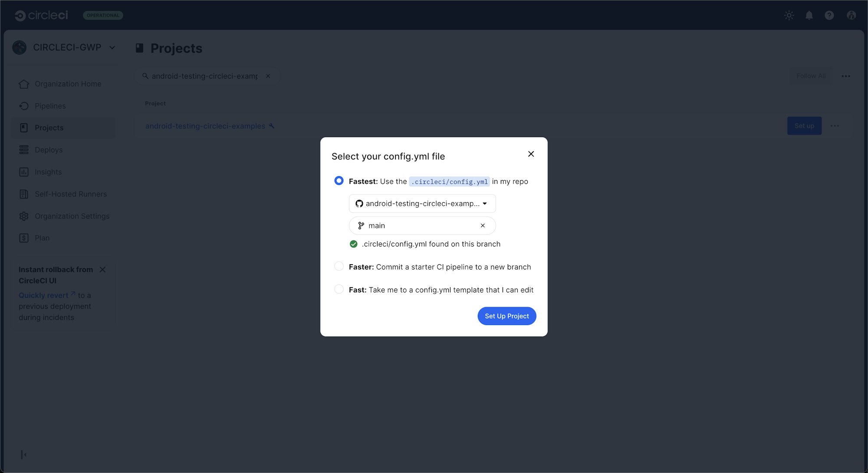The image size is (868, 473).
Task: Expand the repository dropdown in the dialog
Action: coord(484,203)
